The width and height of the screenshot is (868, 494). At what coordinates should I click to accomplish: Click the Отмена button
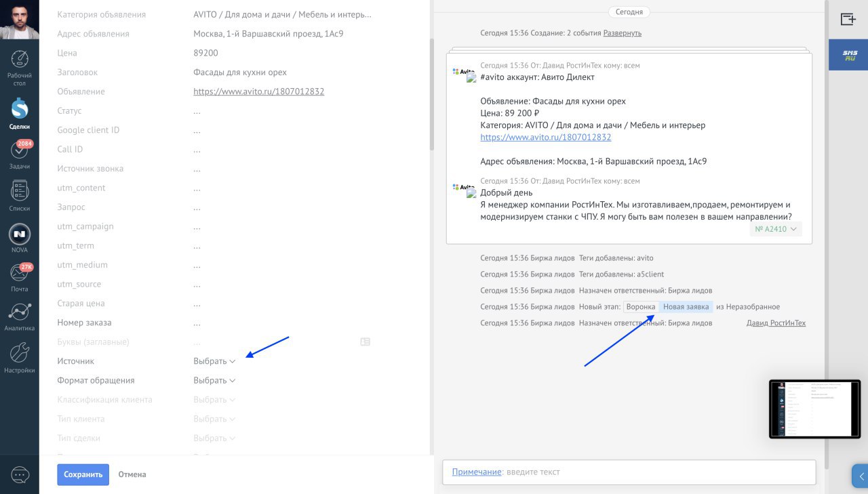132,474
